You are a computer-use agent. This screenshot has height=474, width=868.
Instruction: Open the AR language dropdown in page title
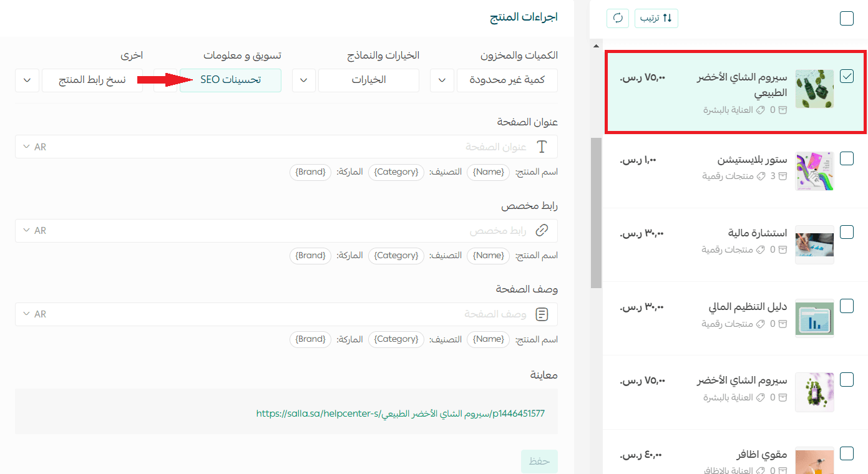pyautogui.click(x=34, y=147)
